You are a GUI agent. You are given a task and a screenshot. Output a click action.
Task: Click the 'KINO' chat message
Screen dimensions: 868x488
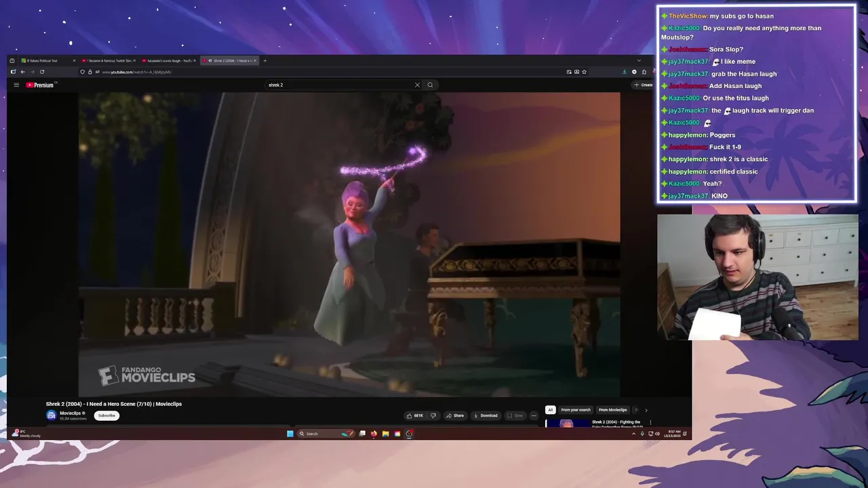tap(719, 196)
